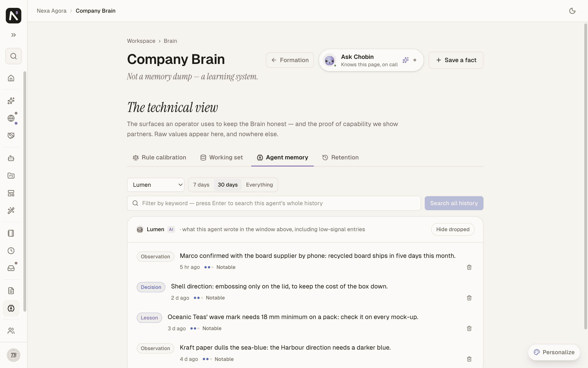Open the inbox tray icon in sidebar

point(11,268)
